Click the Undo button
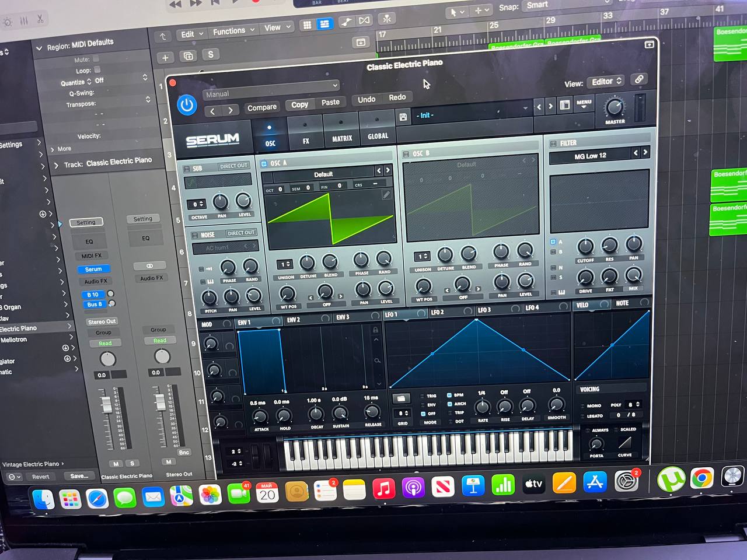747x560 pixels. tap(366, 99)
